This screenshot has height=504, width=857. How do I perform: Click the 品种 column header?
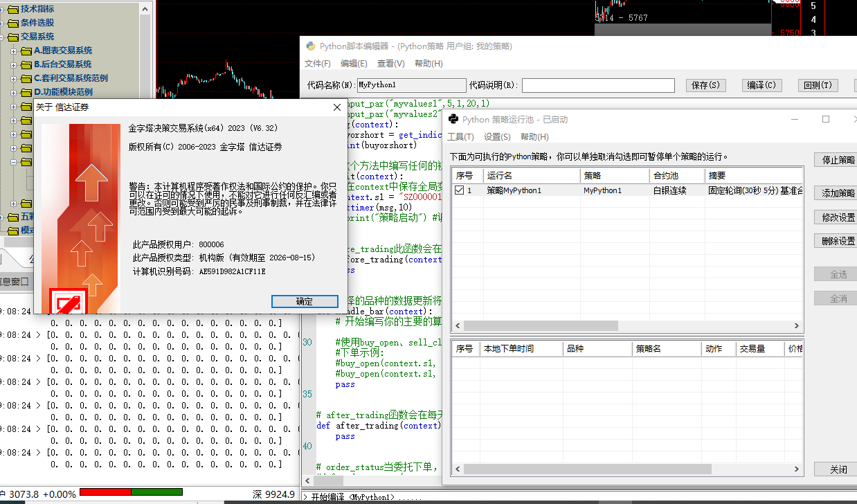[x=597, y=349]
